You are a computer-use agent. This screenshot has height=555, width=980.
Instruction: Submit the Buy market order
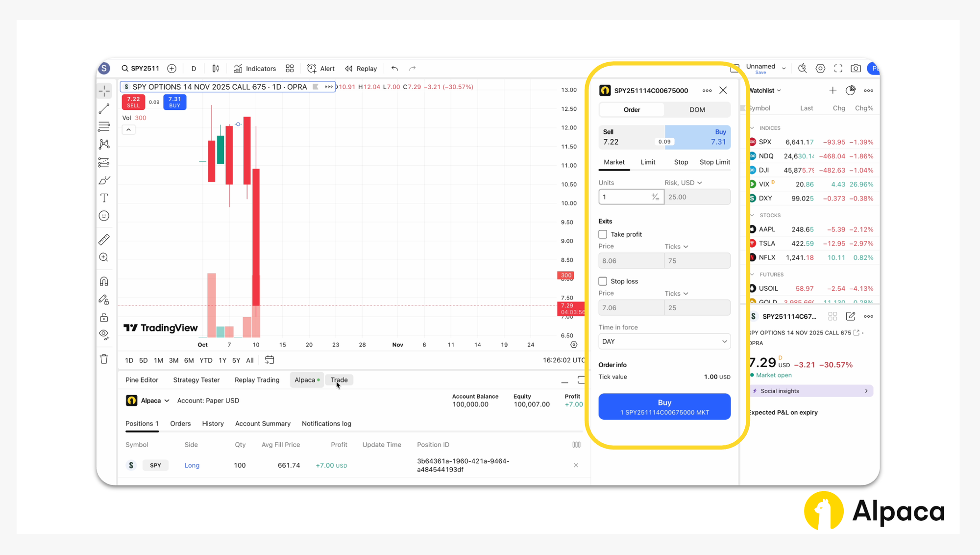point(664,406)
